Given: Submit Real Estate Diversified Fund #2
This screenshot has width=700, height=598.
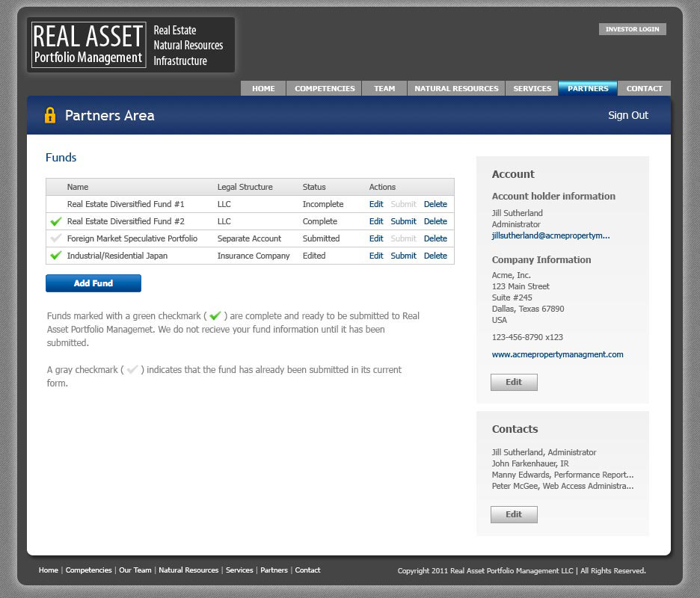Looking at the screenshot, I should tap(403, 221).
